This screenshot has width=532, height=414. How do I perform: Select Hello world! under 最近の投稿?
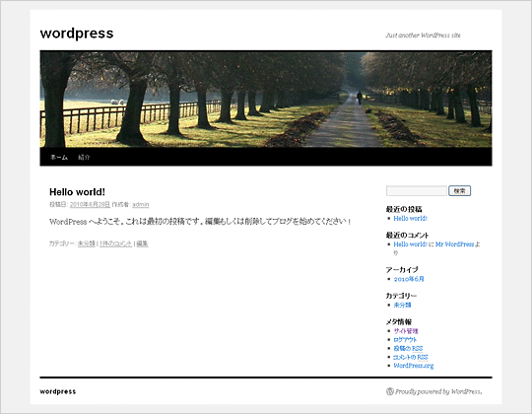click(410, 218)
